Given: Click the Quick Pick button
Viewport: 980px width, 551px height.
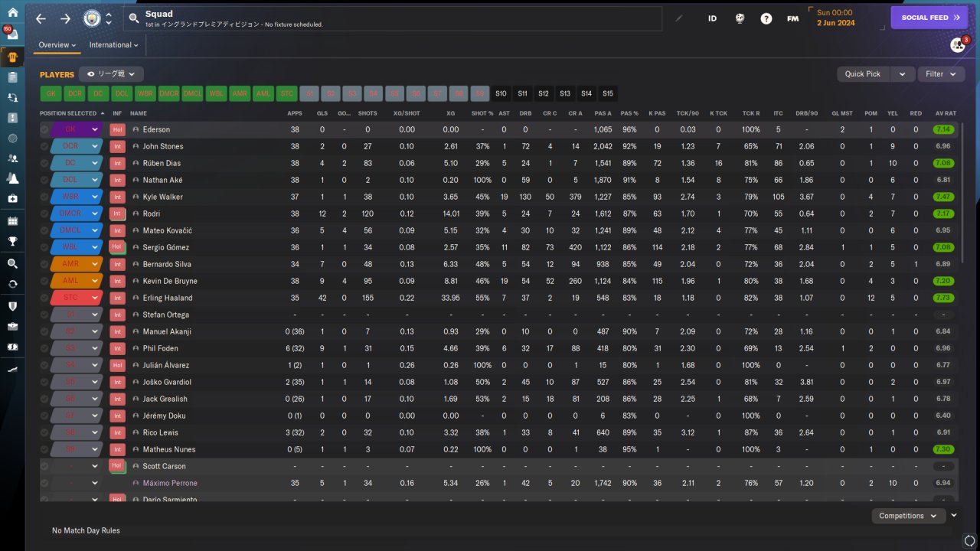Looking at the screenshot, I should click(863, 74).
